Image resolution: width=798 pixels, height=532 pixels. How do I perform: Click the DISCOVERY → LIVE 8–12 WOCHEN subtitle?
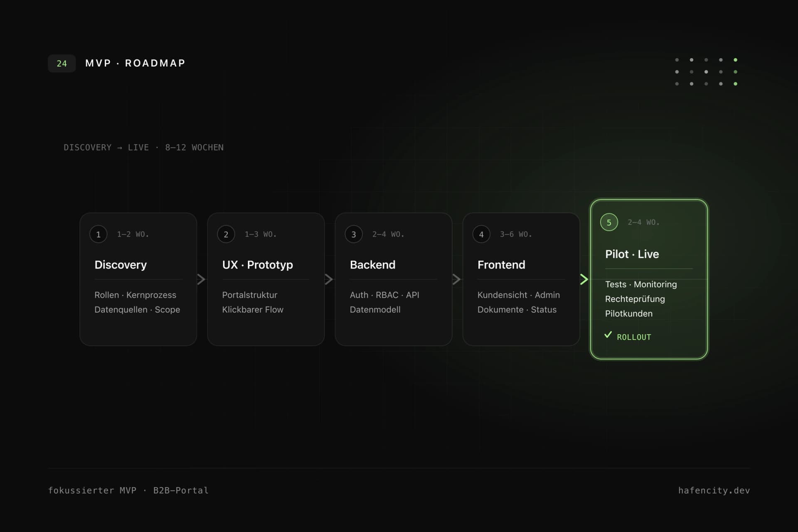[143, 148]
